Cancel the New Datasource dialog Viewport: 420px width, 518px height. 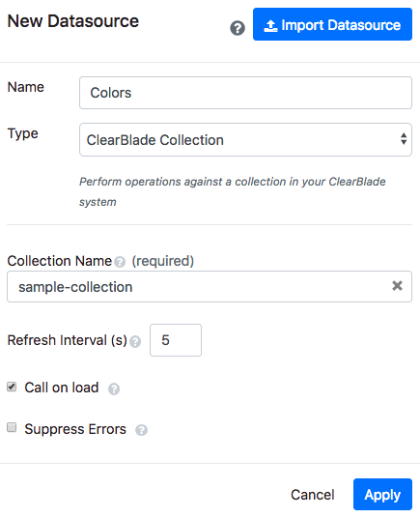tap(313, 495)
